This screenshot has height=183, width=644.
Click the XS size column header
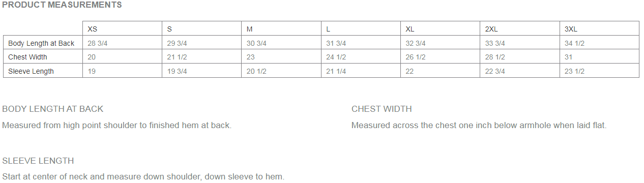pos(92,29)
